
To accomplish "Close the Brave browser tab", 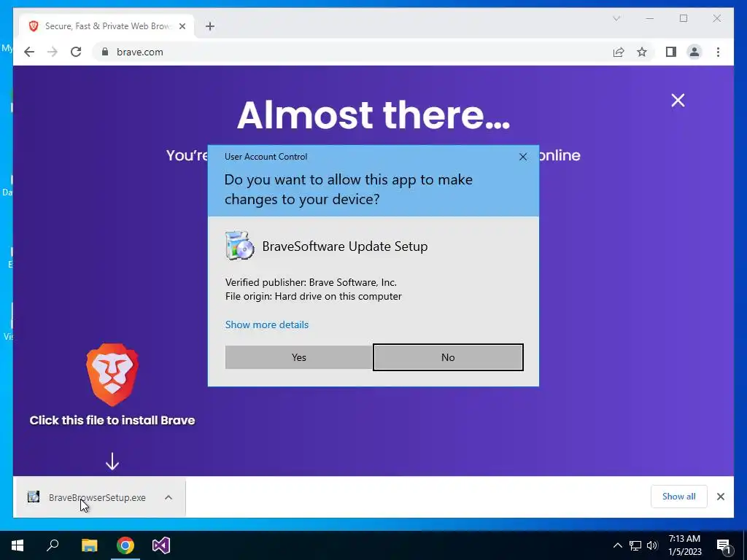I will (182, 26).
